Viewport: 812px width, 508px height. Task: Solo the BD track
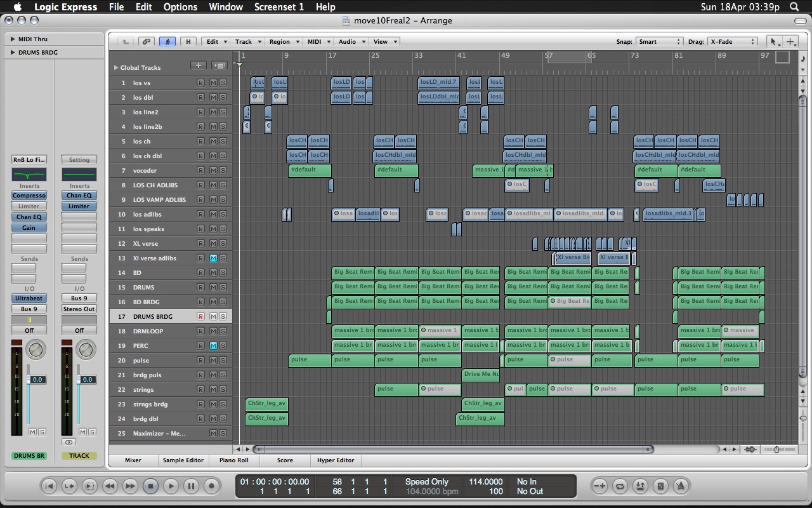point(223,273)
